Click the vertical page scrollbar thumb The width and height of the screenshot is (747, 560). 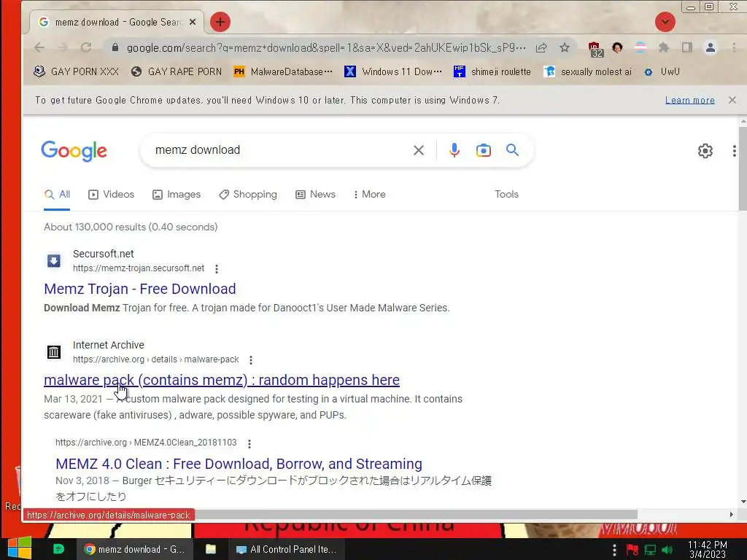coord(743,168)
